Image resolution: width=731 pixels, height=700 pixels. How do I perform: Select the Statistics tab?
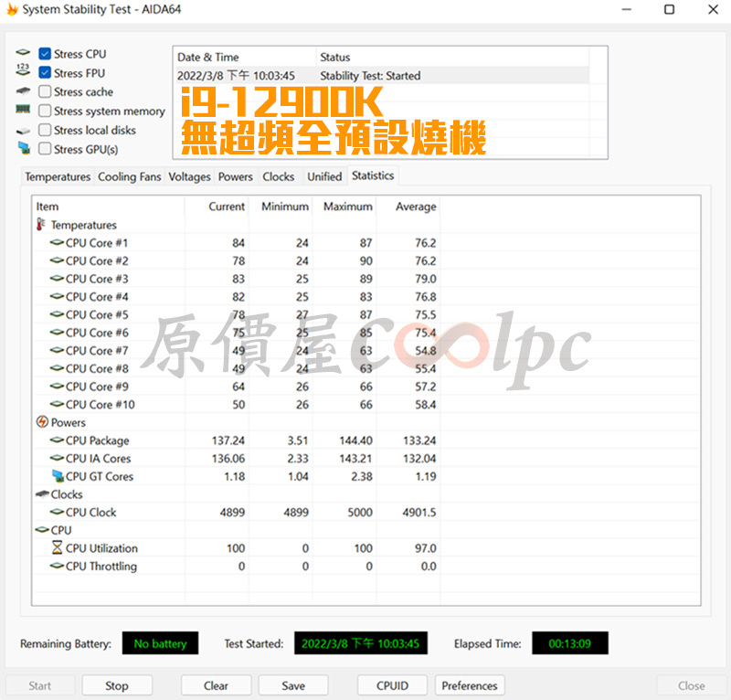pos(373,175)
